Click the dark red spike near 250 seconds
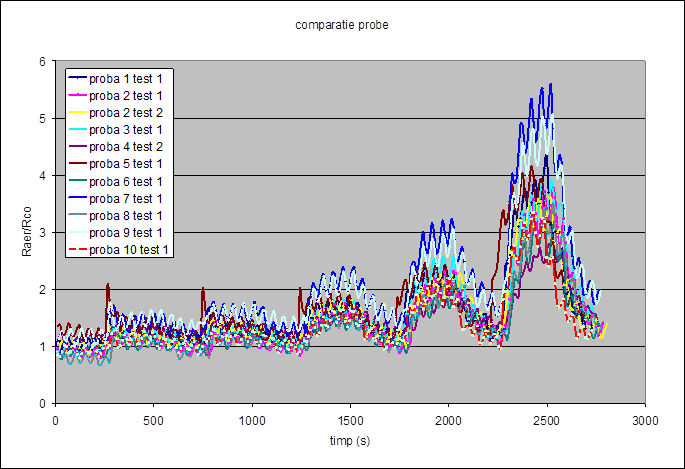 pyautogui.click(x=107, y=286)
